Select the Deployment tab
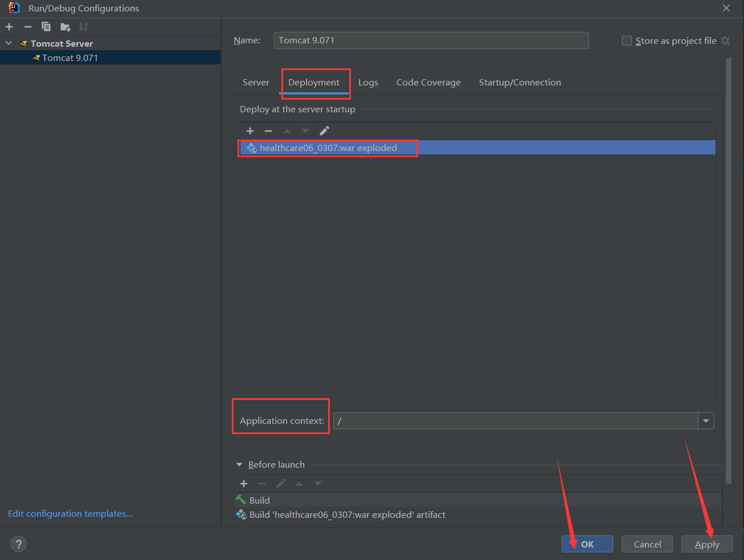Image resolution: width=744 pixels, height=560 pixels. pyautogui.click(x=314, y=83)
